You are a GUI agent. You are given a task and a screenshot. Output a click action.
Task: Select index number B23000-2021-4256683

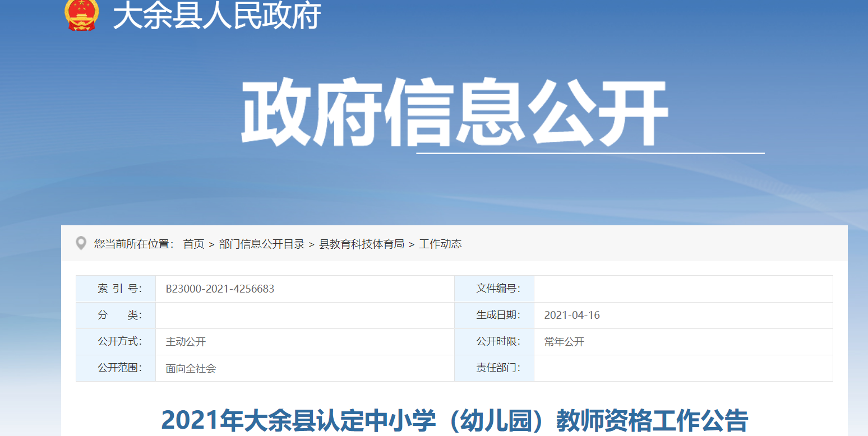220,289
